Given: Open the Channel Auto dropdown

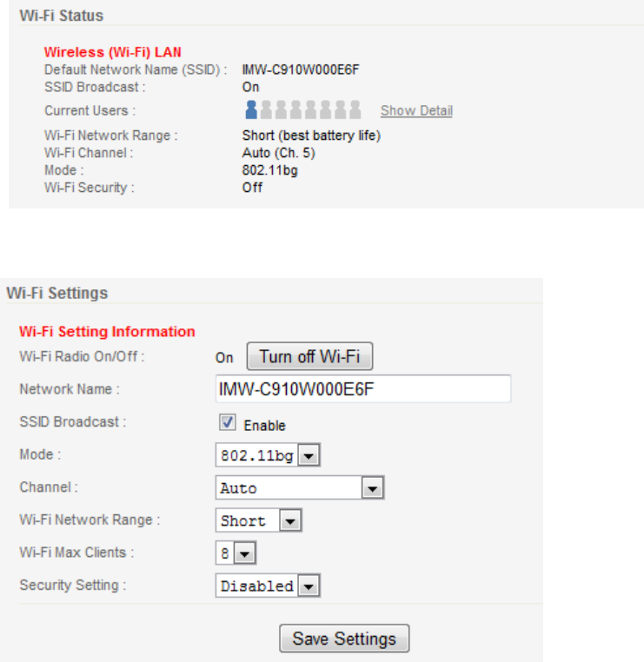Looking at the screenshot, I should click(300, 487).
